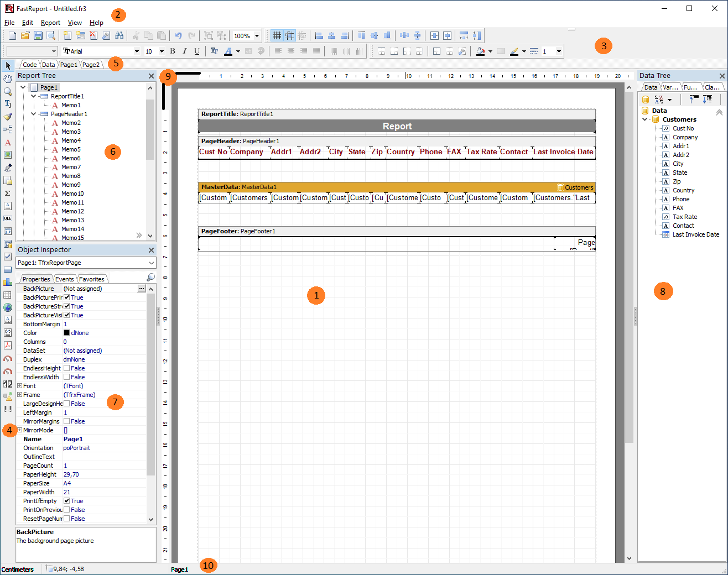Click the search icon in Object Inspector

150,278
